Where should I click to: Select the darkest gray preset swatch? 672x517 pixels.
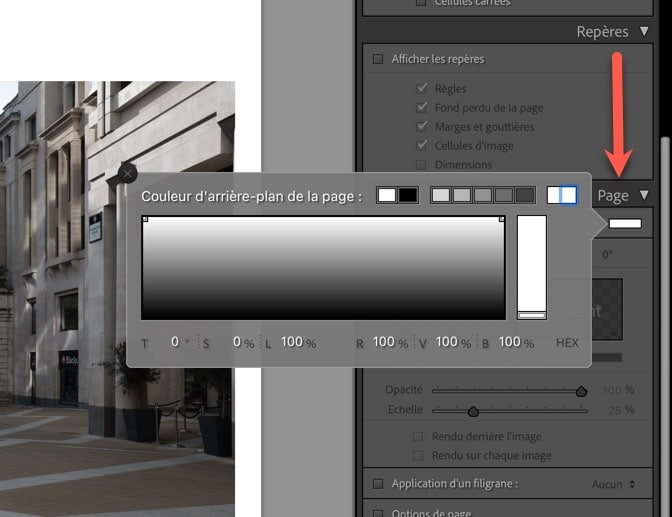tap(525, 195)
